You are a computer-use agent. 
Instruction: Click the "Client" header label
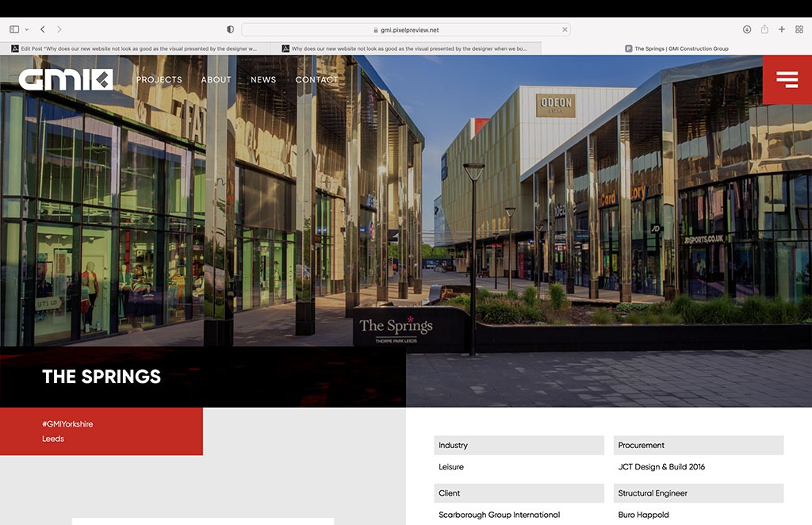(449, 493)
